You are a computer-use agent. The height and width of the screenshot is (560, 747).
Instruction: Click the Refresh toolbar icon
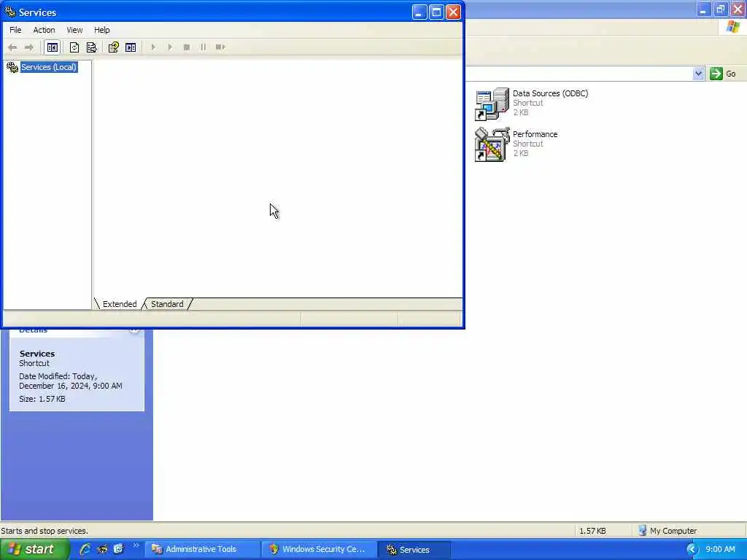(x=74, y=47)
